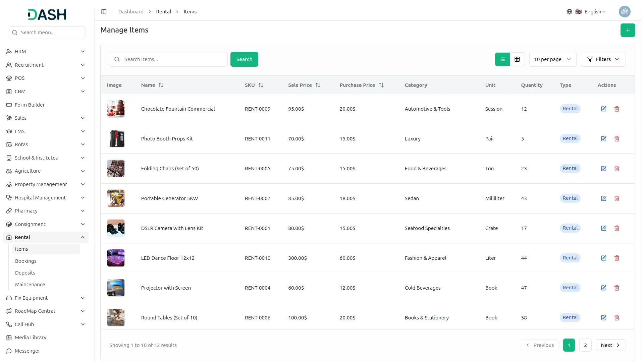This screenshot has height=362, width=644.
Task: Switch to list view icon
Action: coord(502,59)
